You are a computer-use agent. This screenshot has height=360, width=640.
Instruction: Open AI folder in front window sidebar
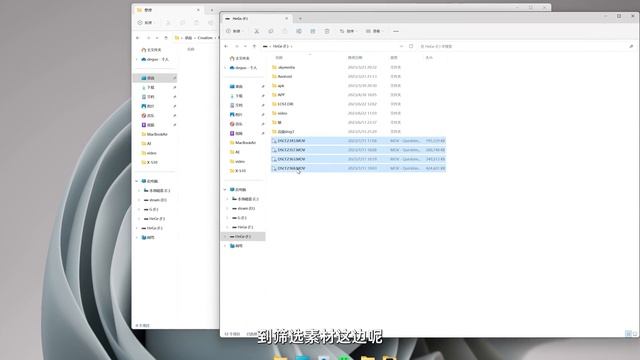tap(235, 152)
